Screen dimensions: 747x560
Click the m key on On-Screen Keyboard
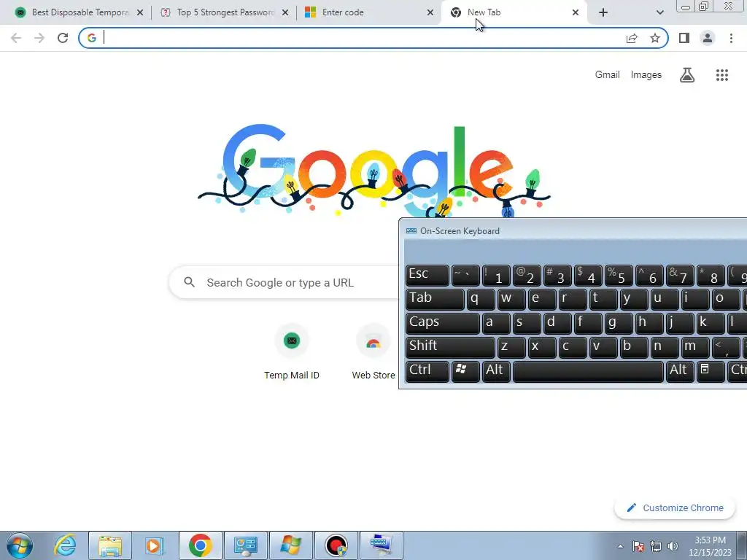pyautogui.click(x=694, y=347)
